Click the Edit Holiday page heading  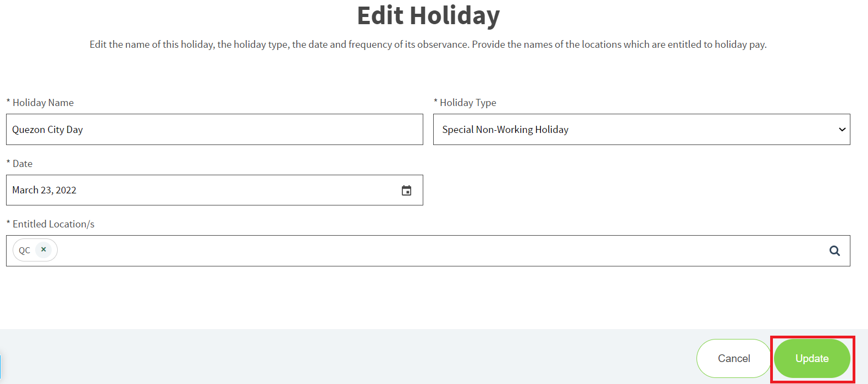428,15
